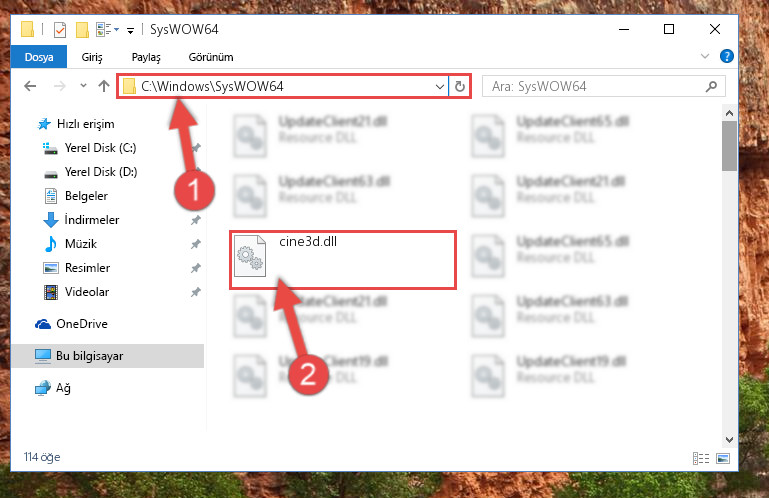Expand the ribbon with the chevron
The height and width of the screenshot is (498, 769).
pyautogui.click(x=705, y=56)
